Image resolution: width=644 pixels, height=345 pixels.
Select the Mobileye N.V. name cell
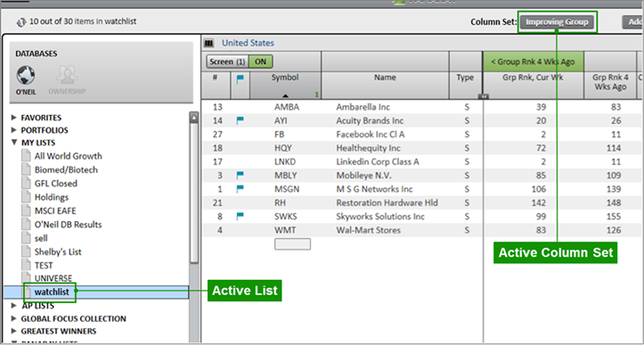tap(364, 175)
